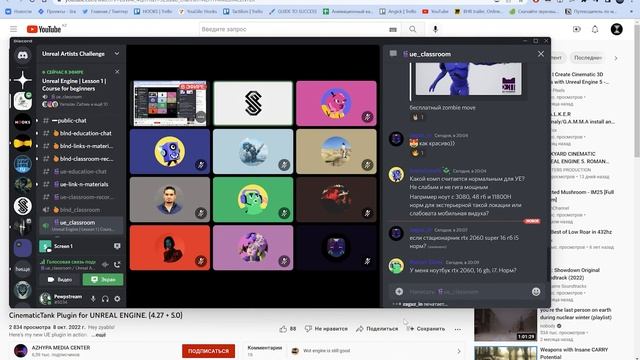Go to YouTube home via the logo
The height and width of the screenshot is (360, 640).
click(x=44, y=29)
